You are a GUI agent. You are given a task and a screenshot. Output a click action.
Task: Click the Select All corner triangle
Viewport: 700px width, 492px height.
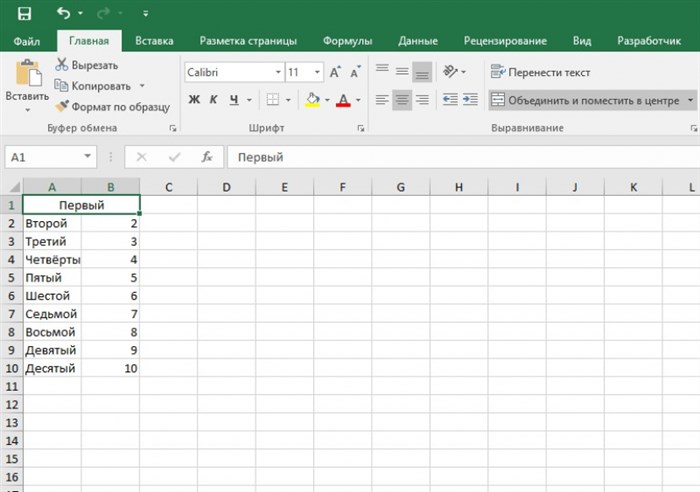(x=13, y=186)
